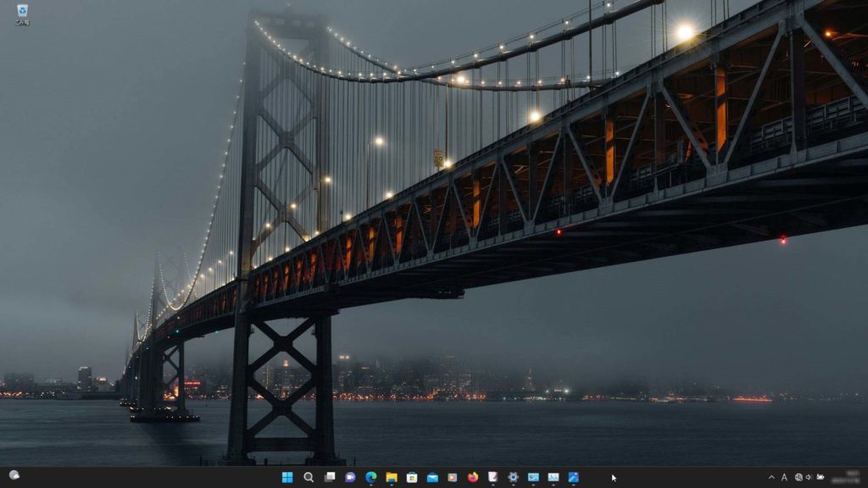The image size is (868, 488).
Task: Launch Microsoft Store from the taskbar
Action: pyautogui.click(x=412, y=477)
